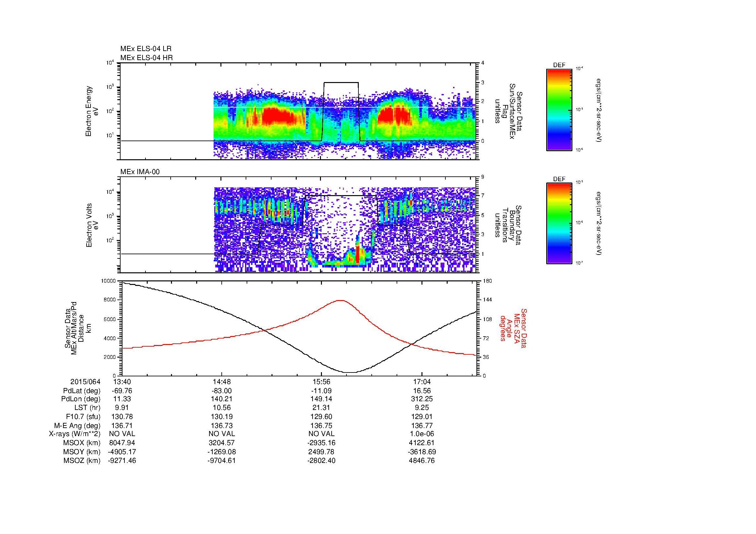
Task: Click the red 'MEx SZA Angle degrees' label
Action: click(513, 328)
